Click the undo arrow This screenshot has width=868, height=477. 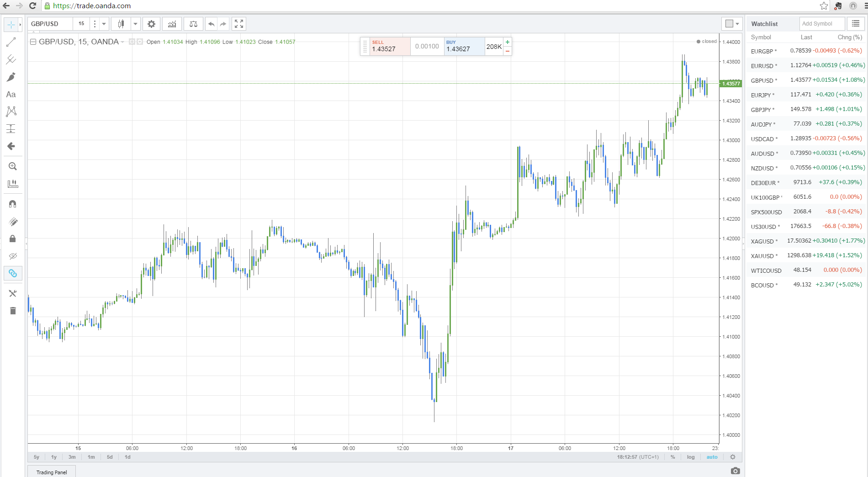[x=211, y=24]
